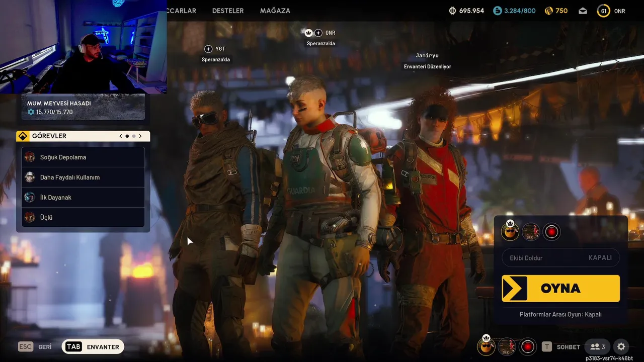
Task: Open inventory with TAB Envanter button
Action: (93, 347)
